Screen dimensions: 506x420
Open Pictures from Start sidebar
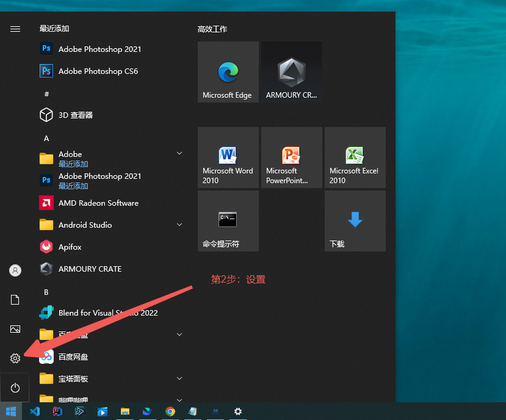15,329
